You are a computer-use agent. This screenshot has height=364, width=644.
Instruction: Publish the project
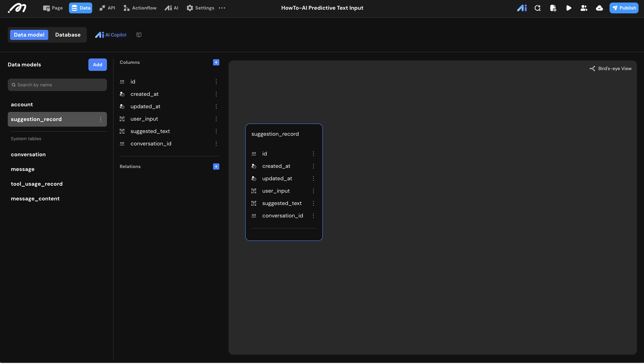[624, 8]
